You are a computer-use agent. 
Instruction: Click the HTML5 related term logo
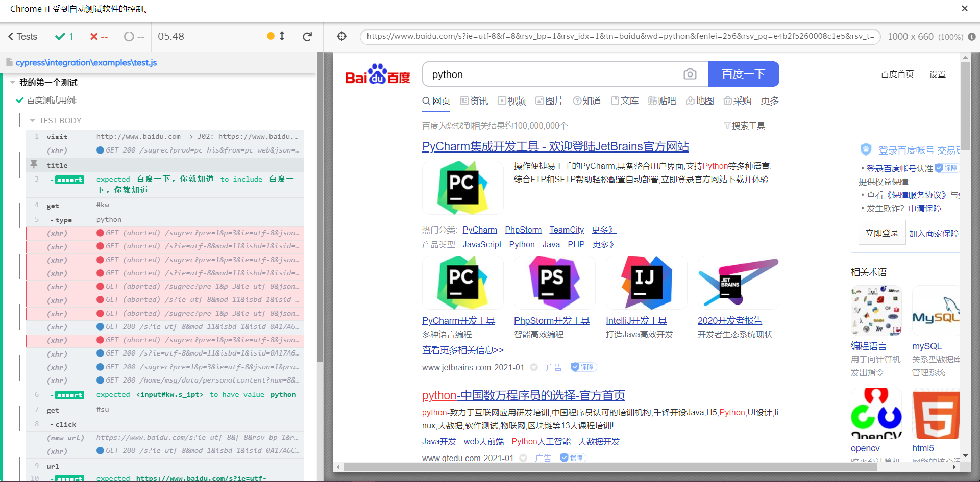click(x=936, y=413)
